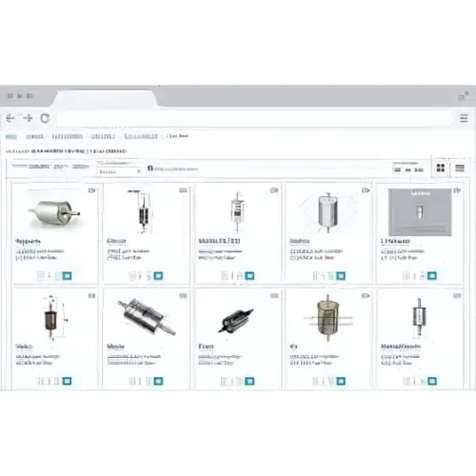Viewport: 476px width, 476px height.
Task: Open the upright silver canister filter image
Action: [x=328, y=211]
